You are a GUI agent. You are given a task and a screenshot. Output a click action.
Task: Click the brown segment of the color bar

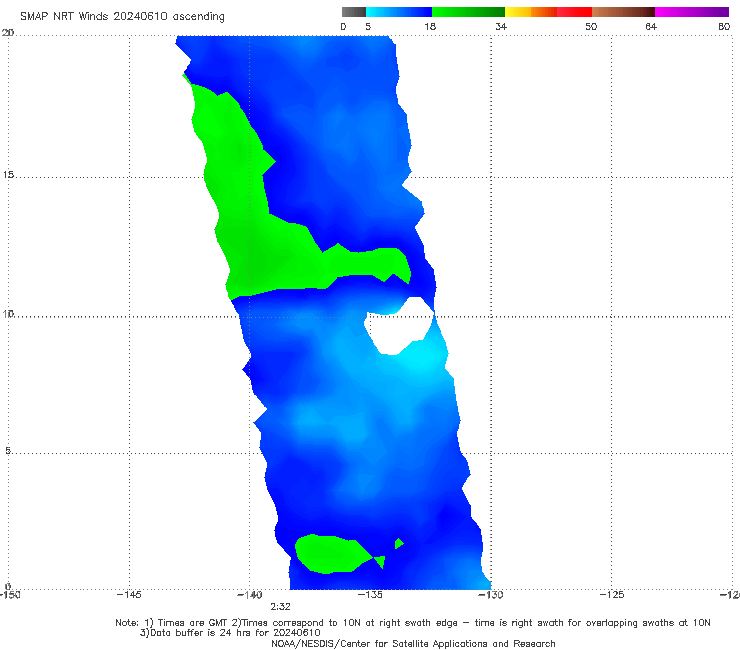click(x=623, y=12)
